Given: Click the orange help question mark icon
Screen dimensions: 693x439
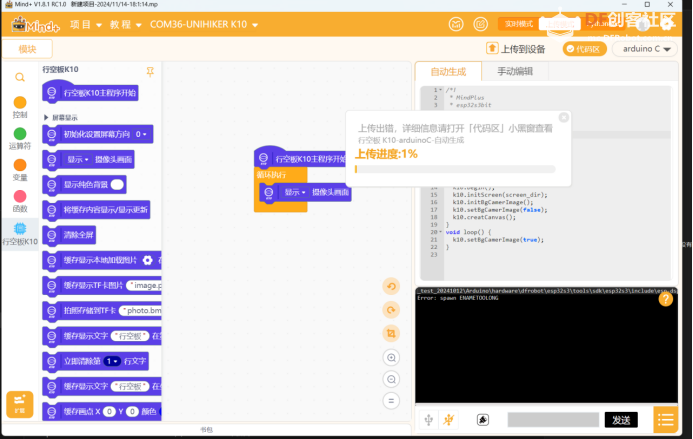Looking at the screenshot, I should click(666, 299).
